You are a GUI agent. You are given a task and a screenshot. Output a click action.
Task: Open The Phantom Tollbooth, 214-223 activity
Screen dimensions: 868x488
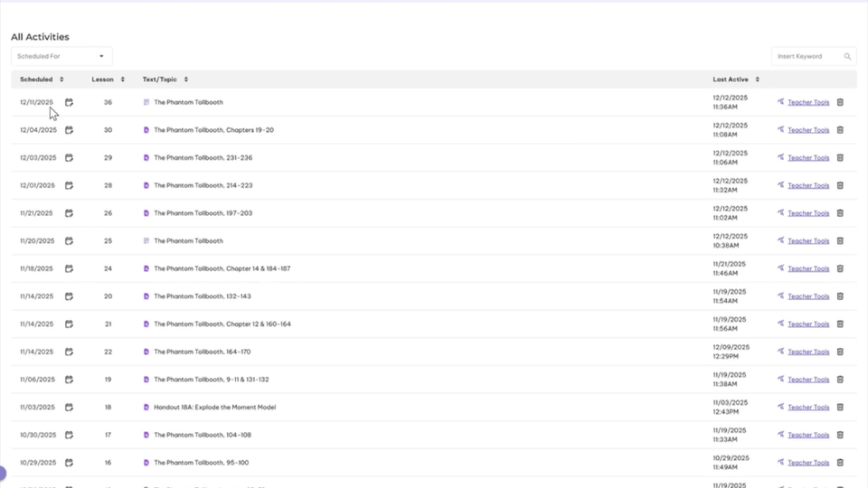point(203,185)
